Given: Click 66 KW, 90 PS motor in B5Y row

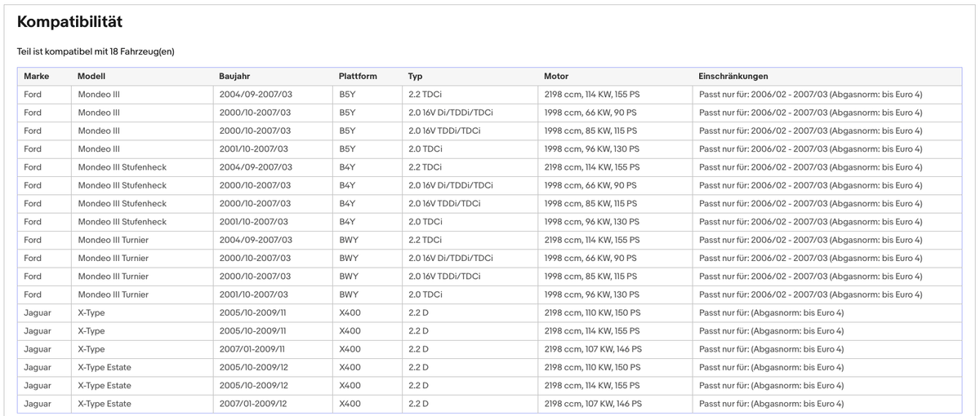Looking at the screenshot, I should tap(590, 113).
